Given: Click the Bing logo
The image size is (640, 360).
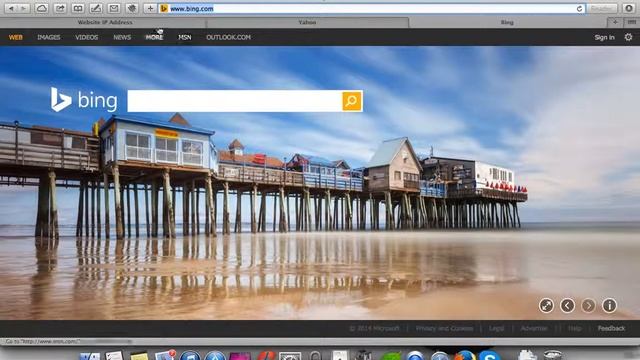Looking at the screenshot, I should [x=84, y=100].
